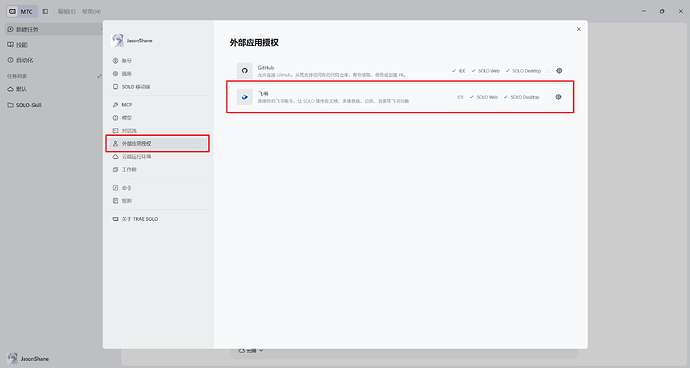Start a 新建任务 in the main window

pyautogui.click(x=54, y=29)
